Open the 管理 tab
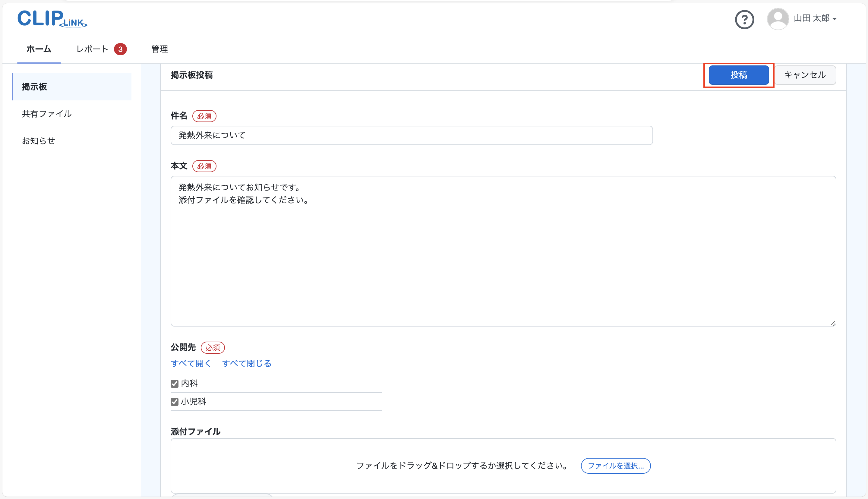The width and height of the screenshot is (868, 499). pos(160,49)
